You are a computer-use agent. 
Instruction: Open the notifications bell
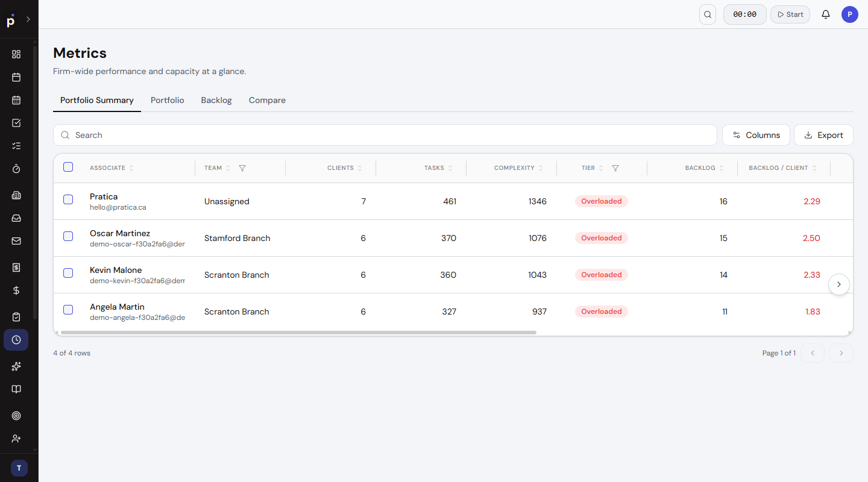826,14
